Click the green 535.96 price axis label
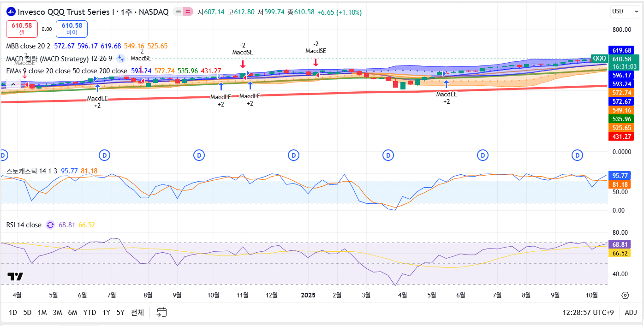Image resolution: width=644 pixels, height=326 pixels. pyautogui.click(x=621, y=119)
